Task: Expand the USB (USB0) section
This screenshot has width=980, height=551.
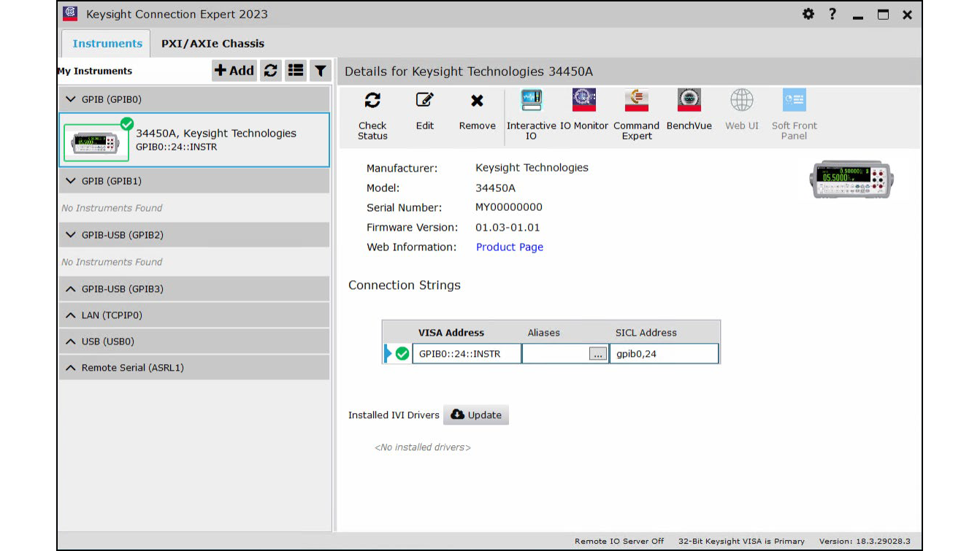Action: [71, 341]
